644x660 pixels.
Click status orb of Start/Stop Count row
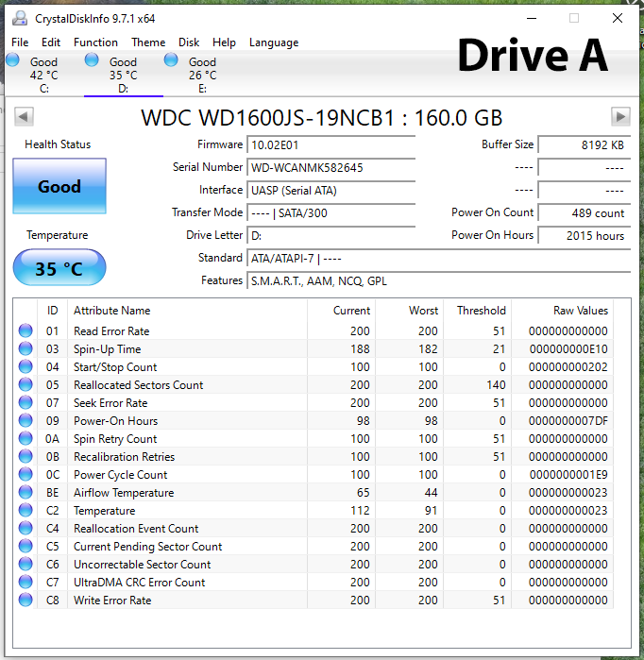[25, 366]
